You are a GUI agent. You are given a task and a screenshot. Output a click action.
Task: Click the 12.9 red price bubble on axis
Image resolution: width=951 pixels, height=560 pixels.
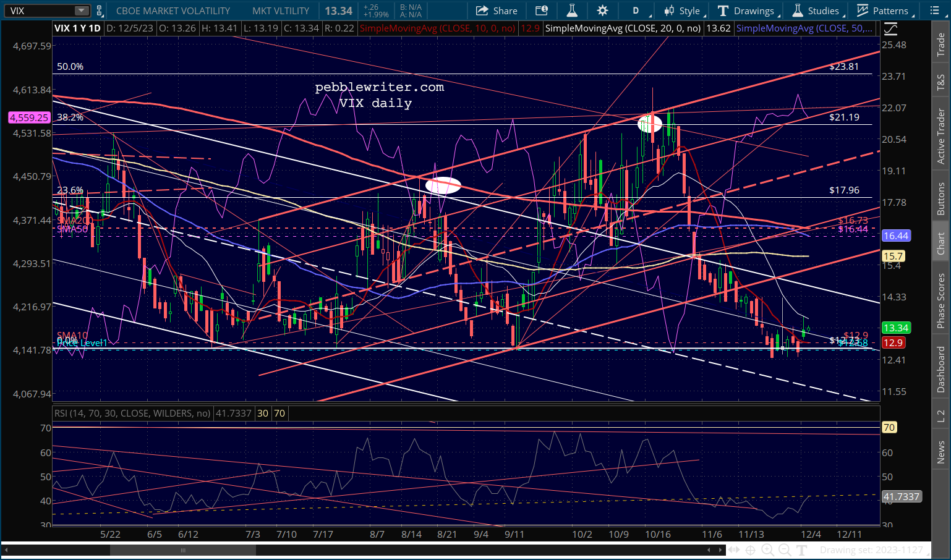tap(893, 342)
